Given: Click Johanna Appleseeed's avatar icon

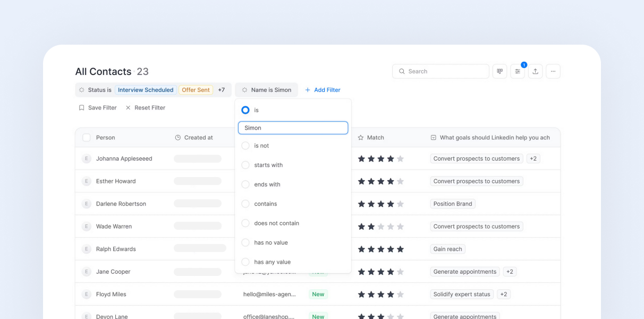Looking at the screenshot, I should pyautogui.click(x=86, y=158).
